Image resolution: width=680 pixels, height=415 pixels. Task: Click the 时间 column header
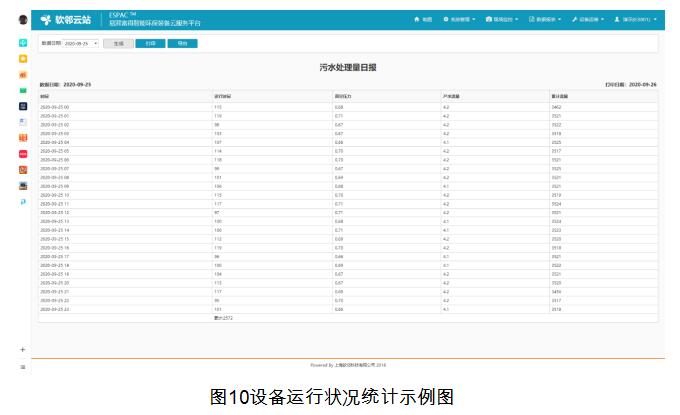coord(45,96)
